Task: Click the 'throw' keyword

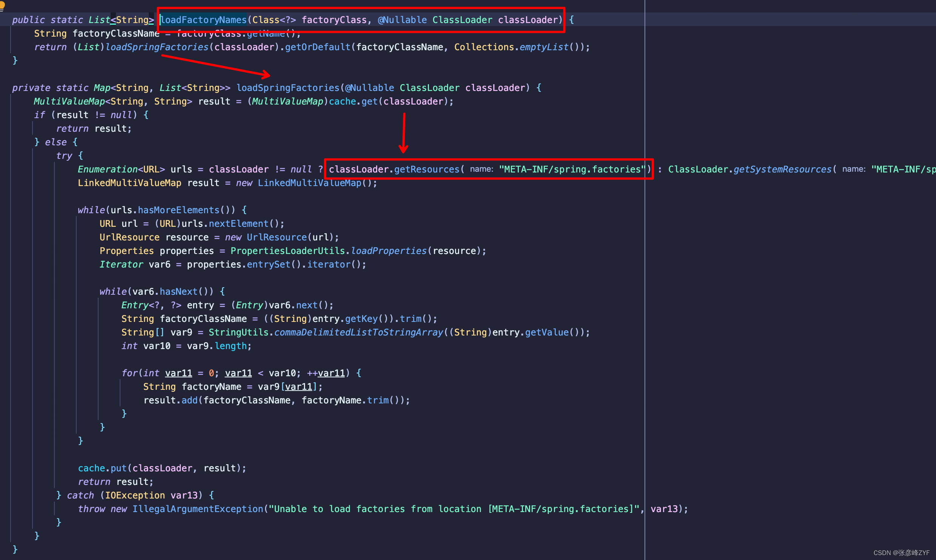Action: tap(91, 509)
